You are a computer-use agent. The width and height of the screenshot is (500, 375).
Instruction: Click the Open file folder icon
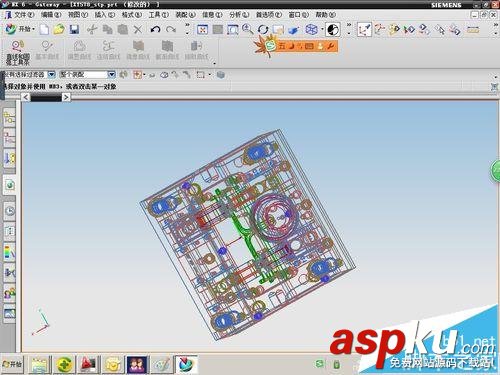pyautogui.click(x=59, y=30)
